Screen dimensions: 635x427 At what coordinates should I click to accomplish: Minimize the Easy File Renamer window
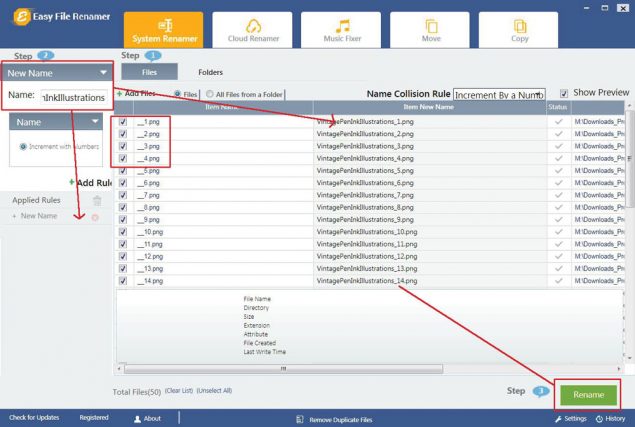[x=586, y=8]
